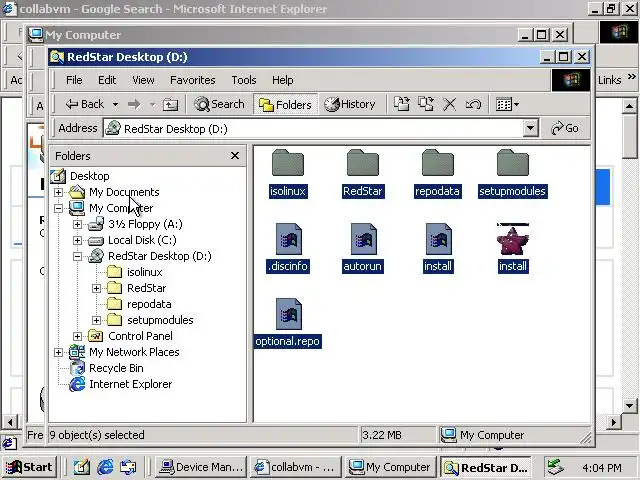Switch to collabvm taskbar button
Screen dimensions: 640x480
point(295,467)
